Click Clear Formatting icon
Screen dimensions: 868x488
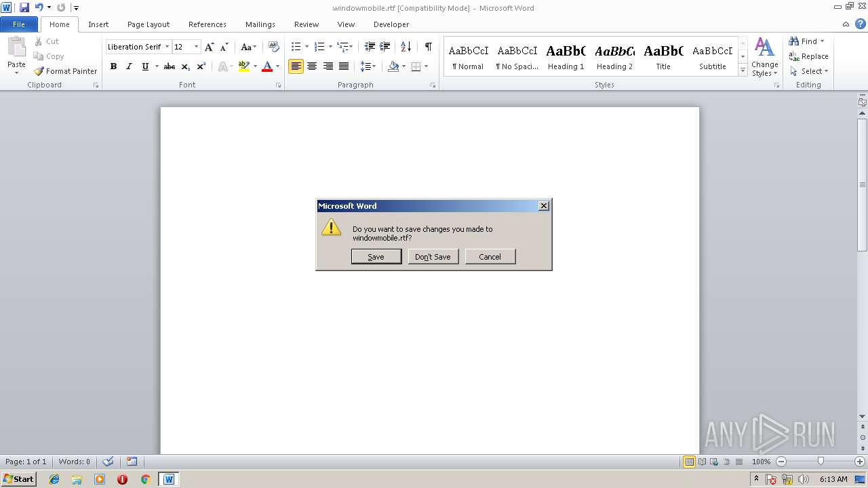click(x=274, y=47)
